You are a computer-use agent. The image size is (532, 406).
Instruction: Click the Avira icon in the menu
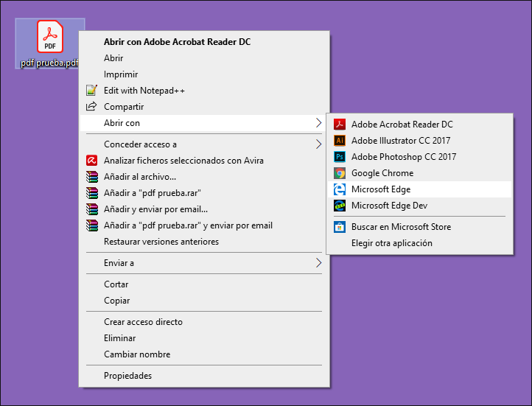[91, 161]
